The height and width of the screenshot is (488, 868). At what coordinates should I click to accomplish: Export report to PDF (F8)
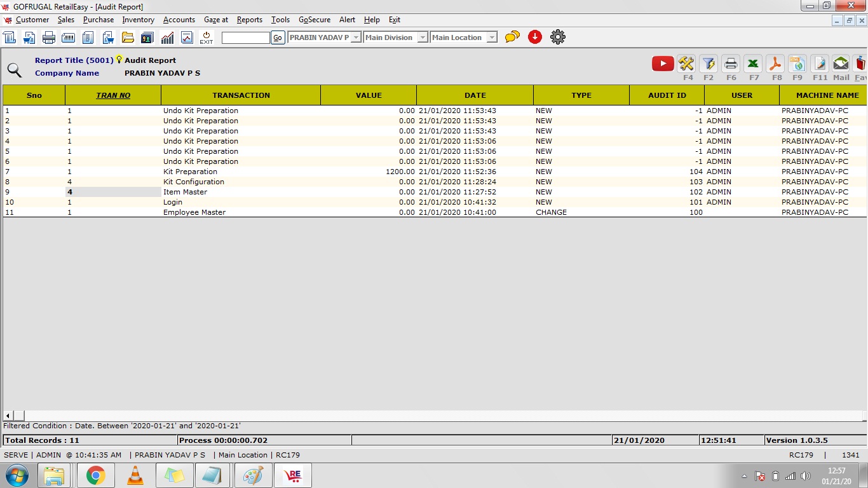tap(775, 64)
